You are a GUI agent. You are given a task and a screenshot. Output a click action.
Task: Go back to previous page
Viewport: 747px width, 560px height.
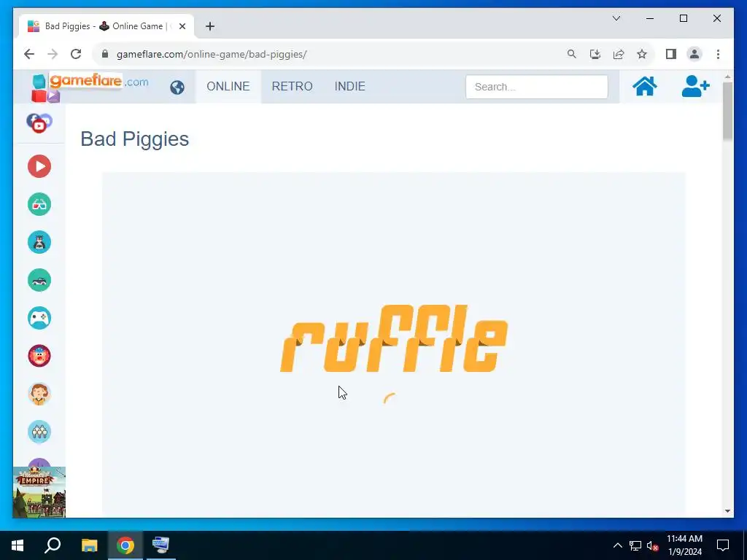29,54
